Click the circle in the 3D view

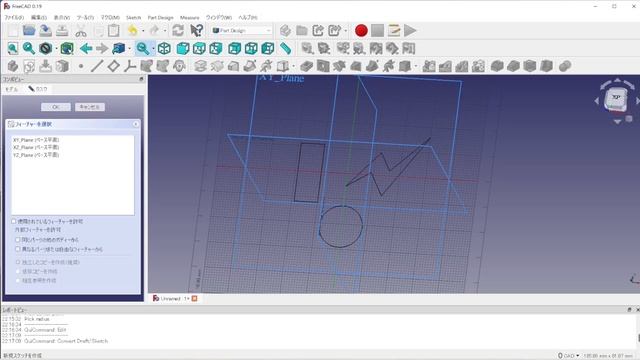pyautogui.click(x=340, y=226)
